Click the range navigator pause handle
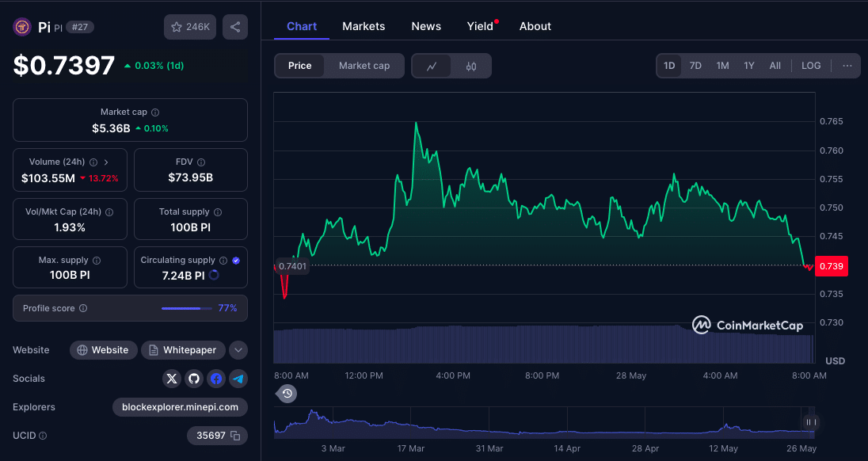This screenshot has height=461, width=868. [x=810, y=422]
